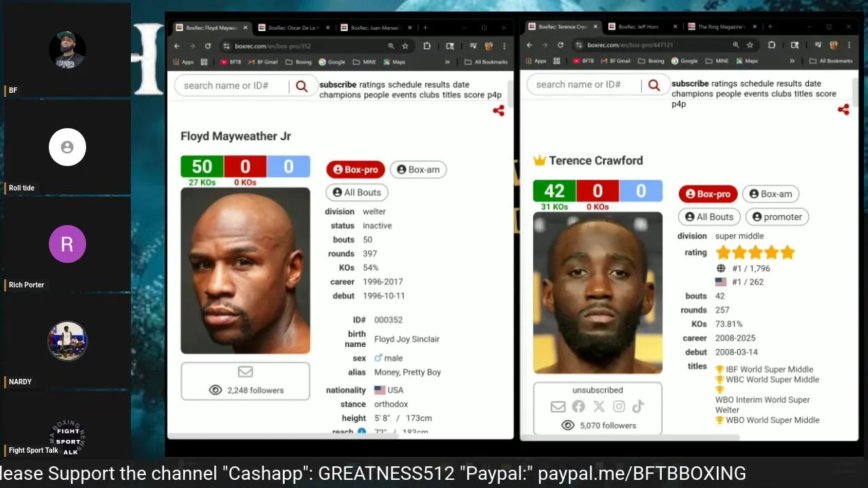The width and height of the screenshot is (868, 488).
Task: Open the extensions puzzle icon in the right browser
Action: [772, 45]
